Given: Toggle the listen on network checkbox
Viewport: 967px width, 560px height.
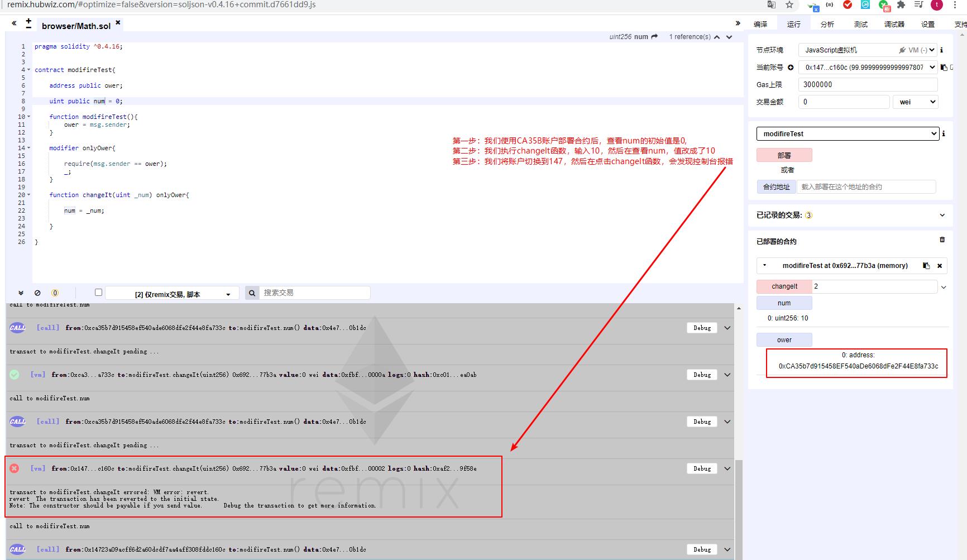Looking at the screenshot, I should pos(98,292).
